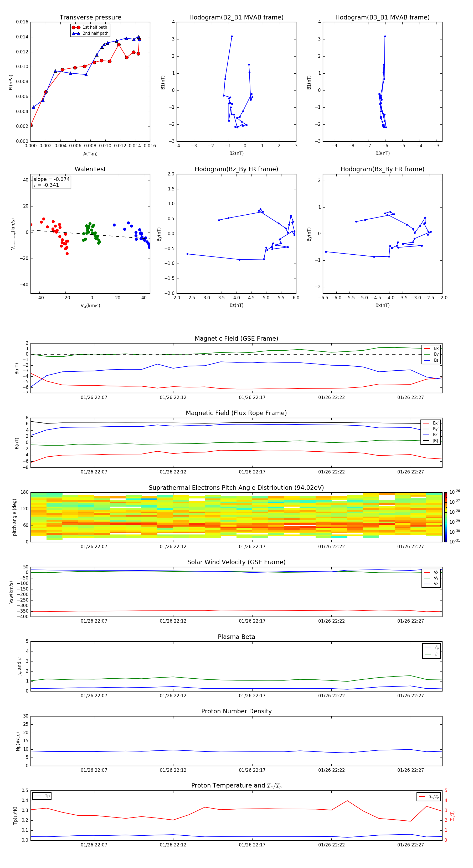This screenshot has width=473, height=868.
Task: Click the 'Vz' legend entry in solar wind panel
Action: [431, 584]
